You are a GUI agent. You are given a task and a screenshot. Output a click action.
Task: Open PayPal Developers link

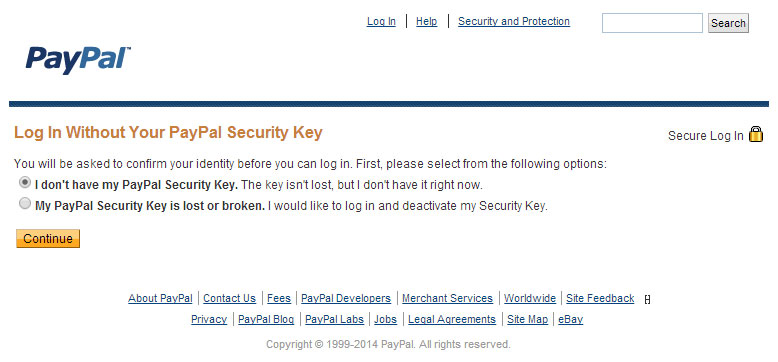346,299
